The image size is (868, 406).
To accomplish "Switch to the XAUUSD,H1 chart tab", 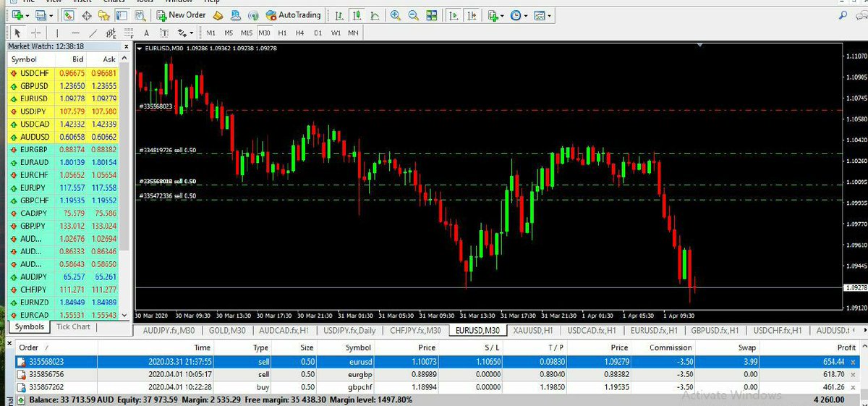I will [x=532, y=331].
